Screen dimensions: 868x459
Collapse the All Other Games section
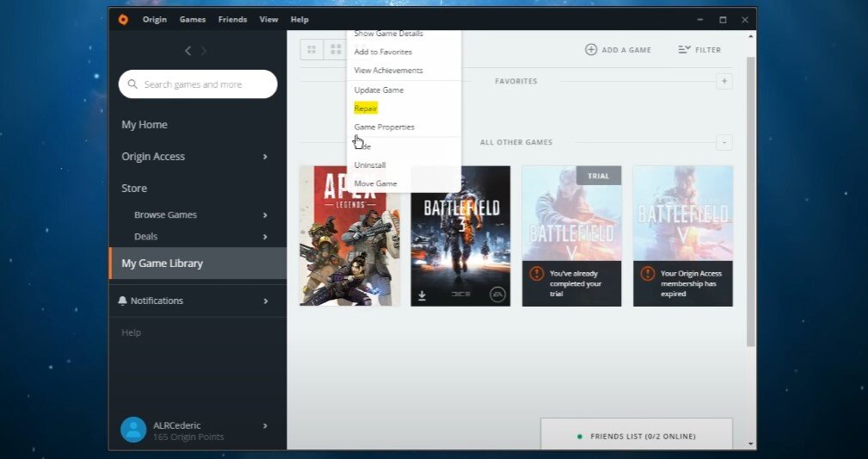pyautogui.click(x=724, y=142)
